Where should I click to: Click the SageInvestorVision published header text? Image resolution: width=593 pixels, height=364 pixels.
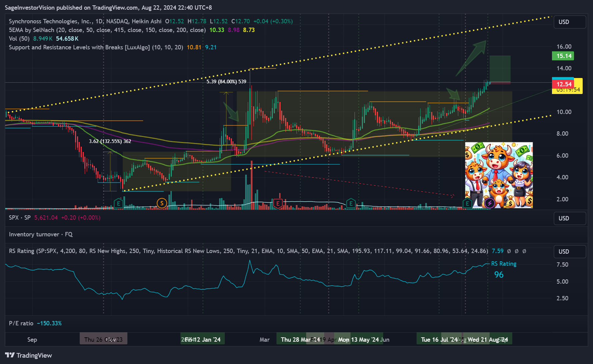pyautogui.click(x=108, y=8)
